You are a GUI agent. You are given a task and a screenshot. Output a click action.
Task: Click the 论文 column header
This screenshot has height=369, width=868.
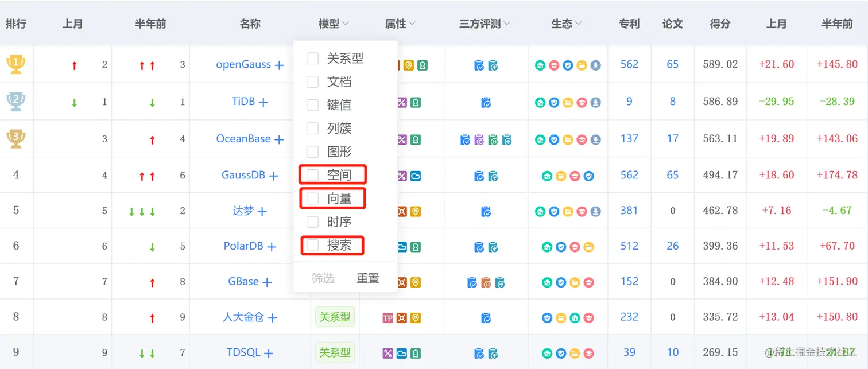click(672, 24)
